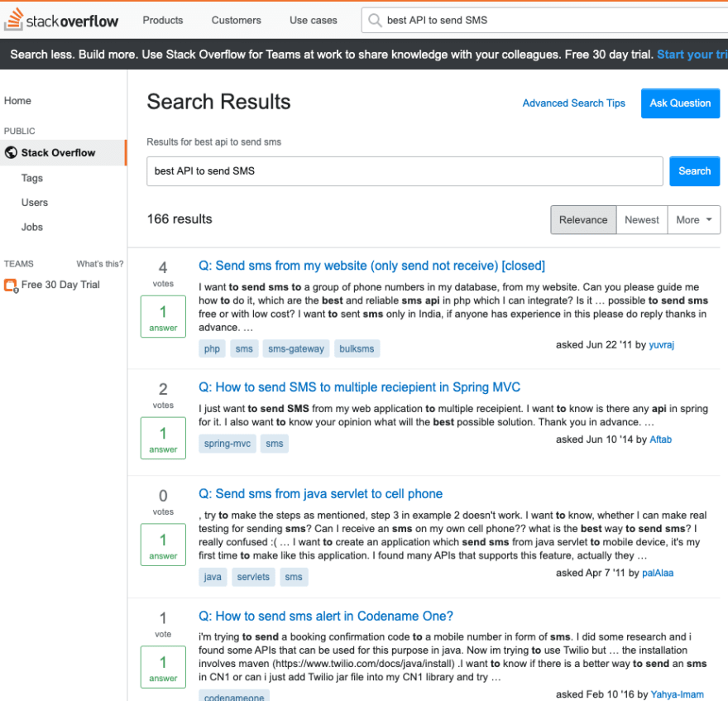Image resolution: width=728 pixels, height=701 pixels.
Task: Open Users in the sidebar
Action: coord(35,203)
